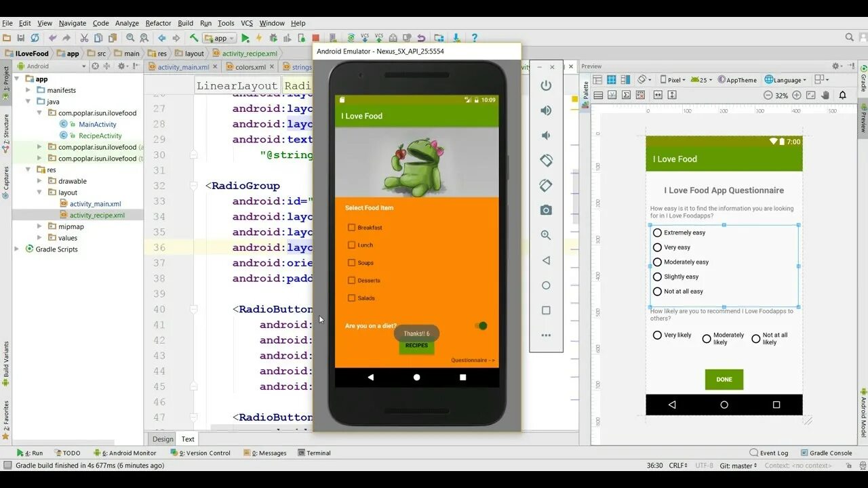Switch to activity_main.xml editor tab
Screen dimensions: 868x488
(183, 67)
